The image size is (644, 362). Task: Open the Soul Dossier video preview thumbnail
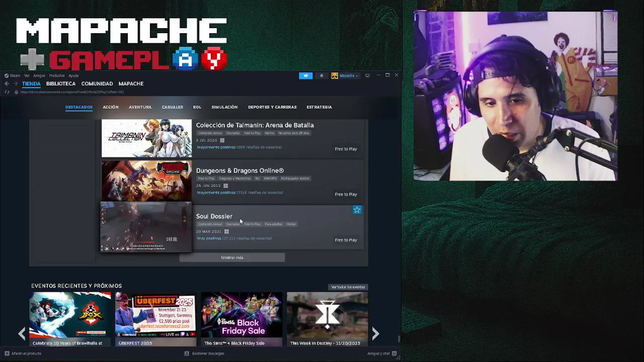tap(146, 227)
